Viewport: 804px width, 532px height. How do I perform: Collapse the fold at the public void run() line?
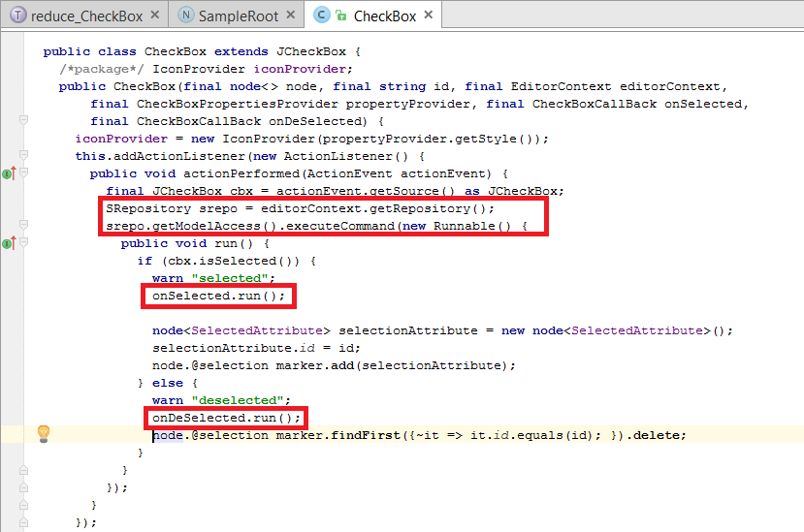pyautogui.click(x=24, y=243)
